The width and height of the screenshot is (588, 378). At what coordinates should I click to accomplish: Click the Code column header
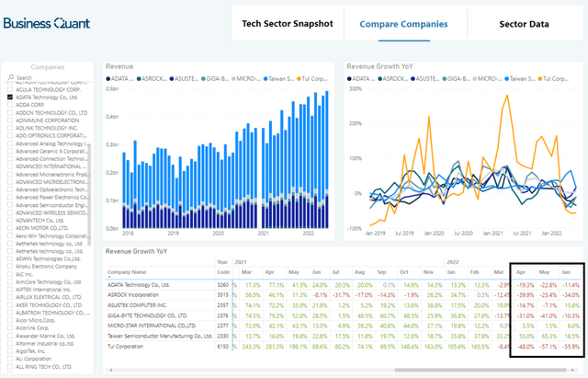point(222,271)
